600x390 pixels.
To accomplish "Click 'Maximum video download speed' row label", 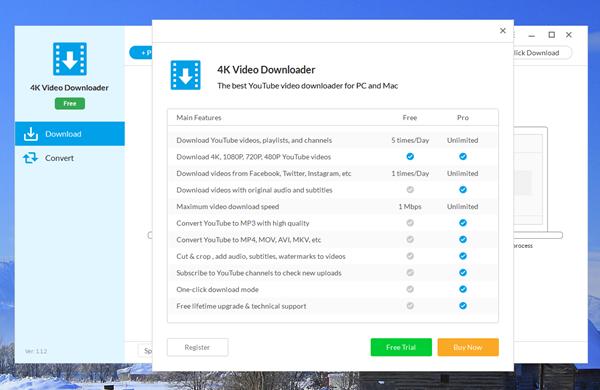I will tap(228, 206).
